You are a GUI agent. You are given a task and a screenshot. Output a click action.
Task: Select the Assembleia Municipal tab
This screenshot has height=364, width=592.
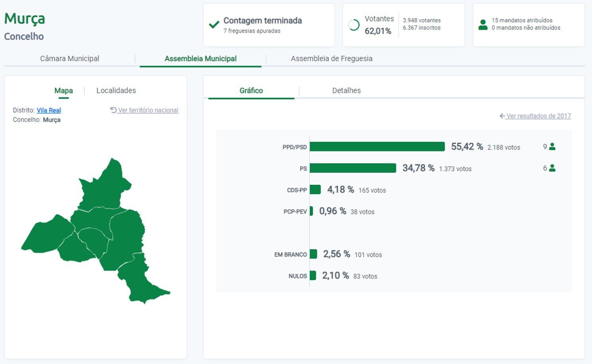(200, 58)
